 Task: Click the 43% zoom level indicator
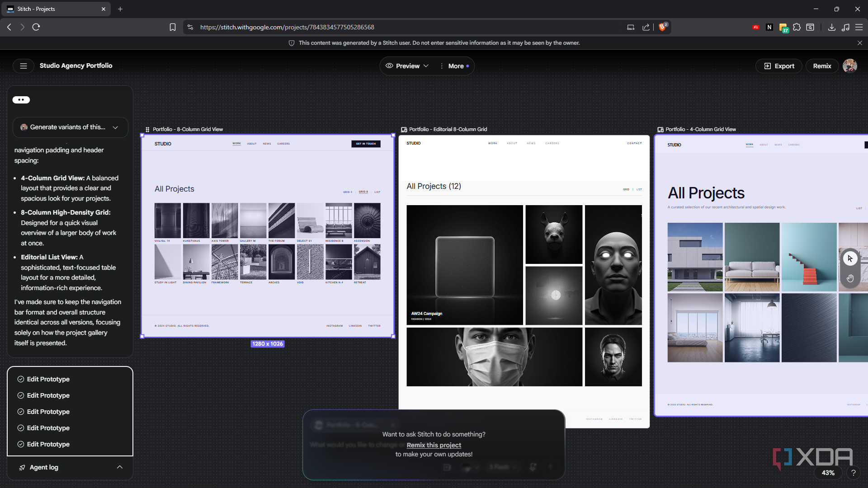(x=828, y=473)
